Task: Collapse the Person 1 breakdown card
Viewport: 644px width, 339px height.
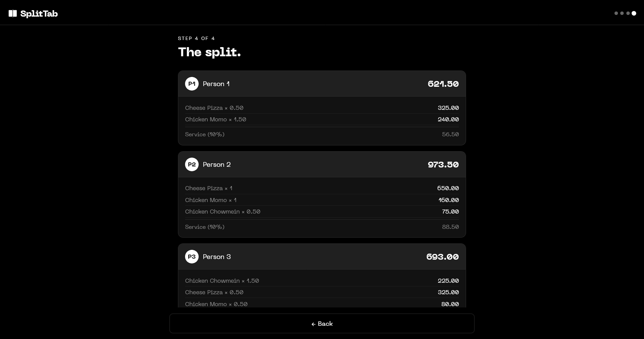Action: point(322,84)
